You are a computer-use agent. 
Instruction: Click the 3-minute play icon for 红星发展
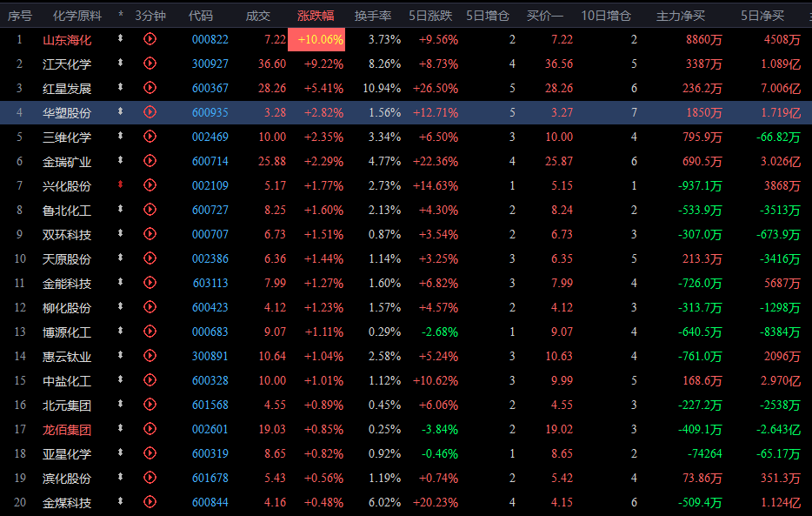[150, 88]
